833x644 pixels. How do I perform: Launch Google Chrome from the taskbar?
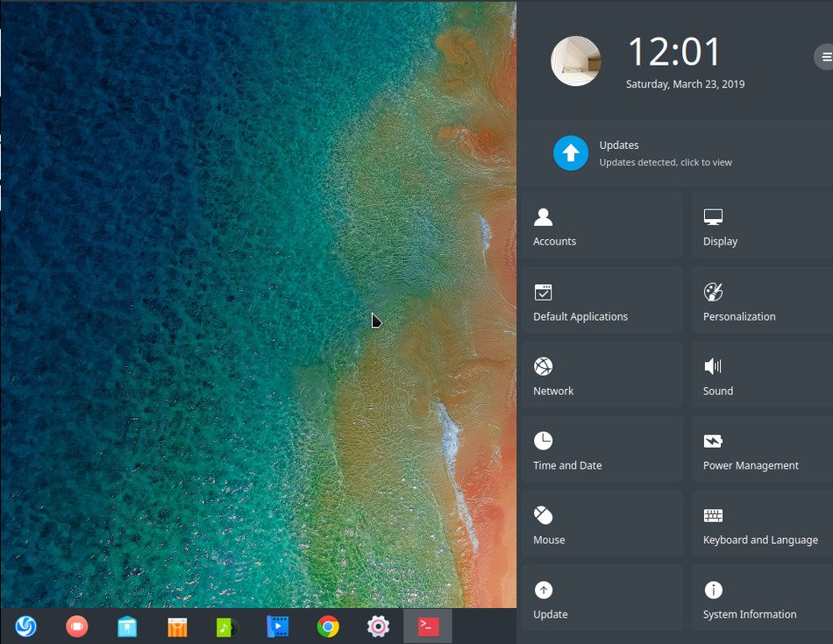(x=328, y=626)
